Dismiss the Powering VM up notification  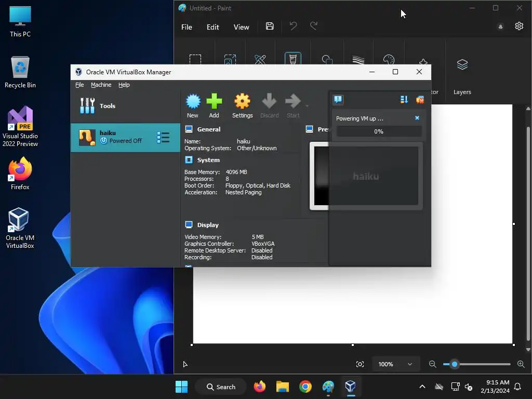417,118
